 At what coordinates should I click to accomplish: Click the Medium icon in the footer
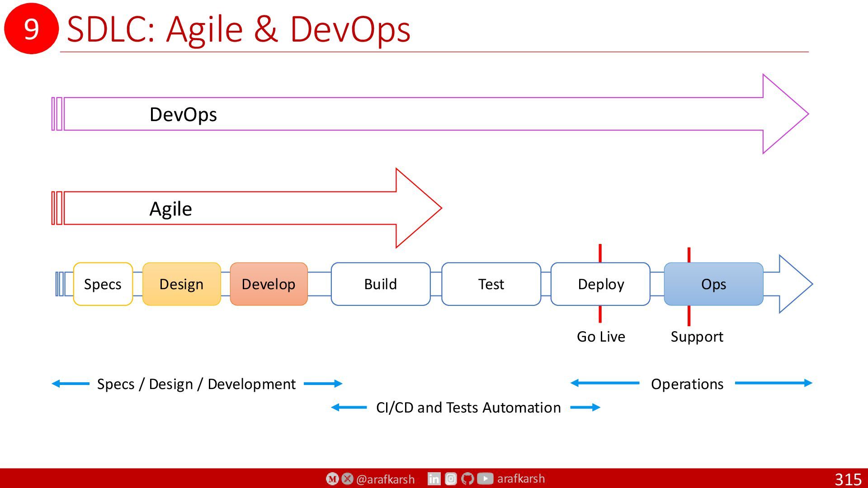332,479
